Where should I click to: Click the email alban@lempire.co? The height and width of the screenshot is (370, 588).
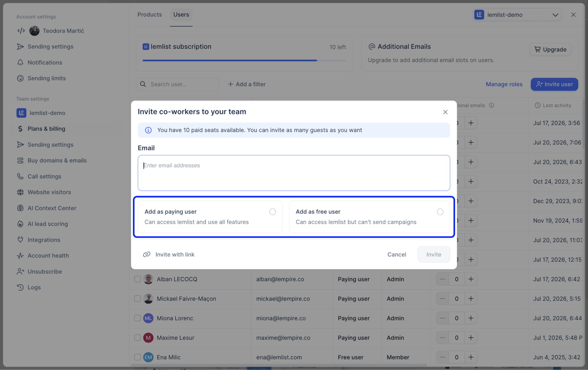[x=280, y=279]
